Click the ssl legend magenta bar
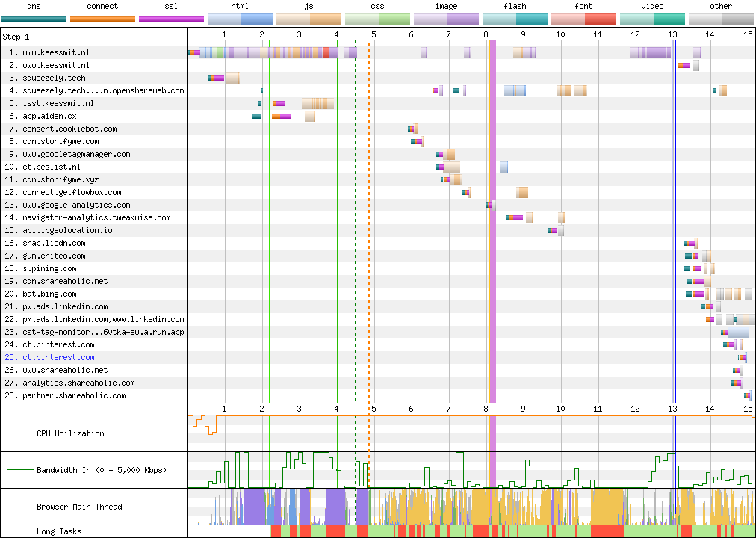The height and width of the screenshot is (538, 756). click(171, 19)
